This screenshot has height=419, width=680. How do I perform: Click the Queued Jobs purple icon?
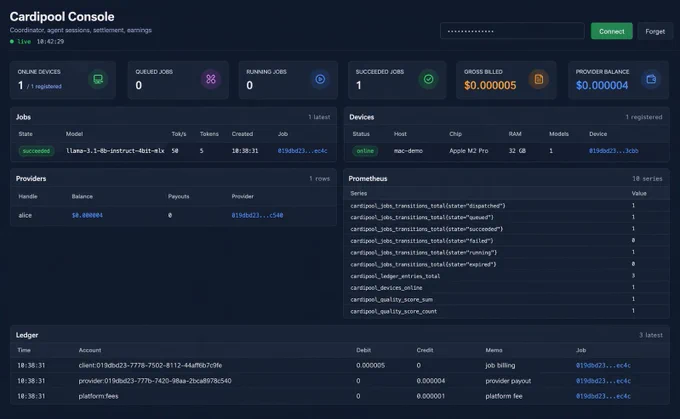[x=211, y=79]
